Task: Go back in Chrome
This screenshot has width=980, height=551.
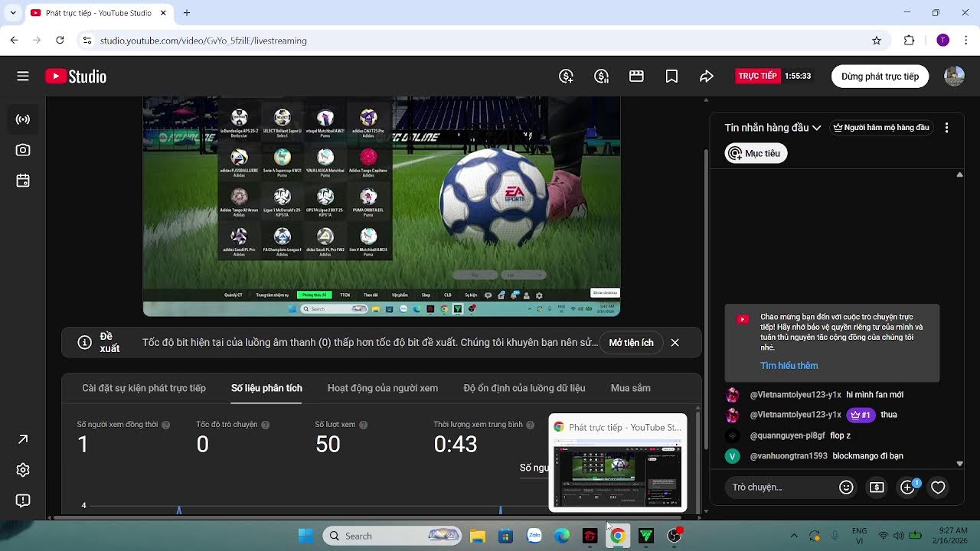Action: point(14,40)
